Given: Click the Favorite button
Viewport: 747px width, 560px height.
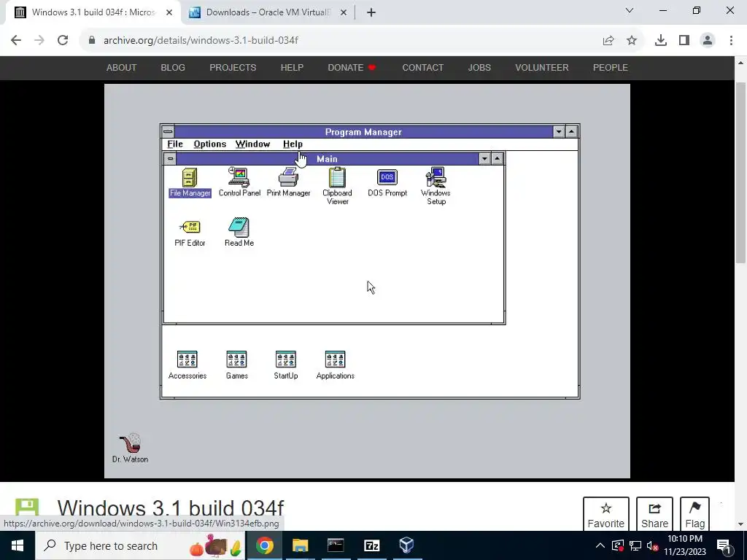Looking at the screenshot, I should click(606, 514).
